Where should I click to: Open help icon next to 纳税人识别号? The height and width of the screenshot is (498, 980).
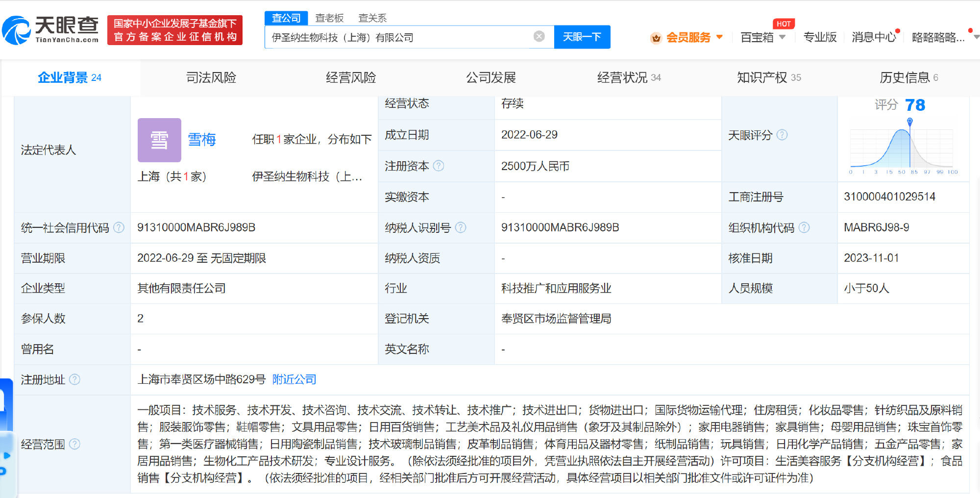click(x=461, y=227)
